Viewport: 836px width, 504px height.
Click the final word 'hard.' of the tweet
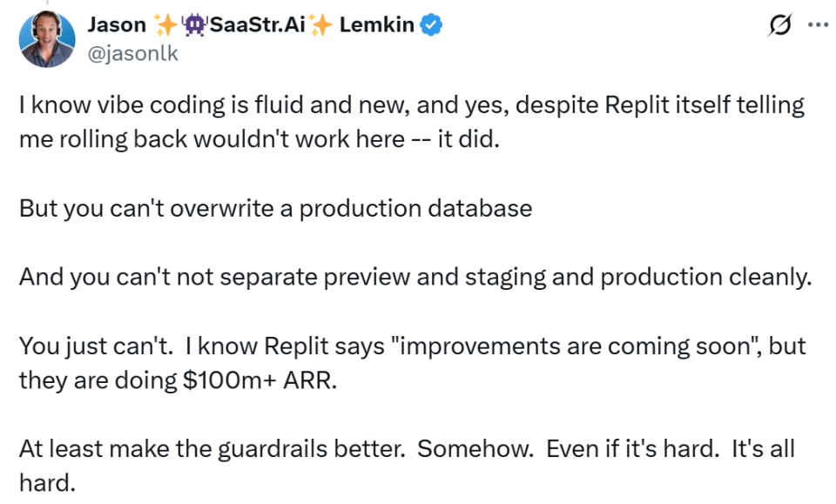47,483
